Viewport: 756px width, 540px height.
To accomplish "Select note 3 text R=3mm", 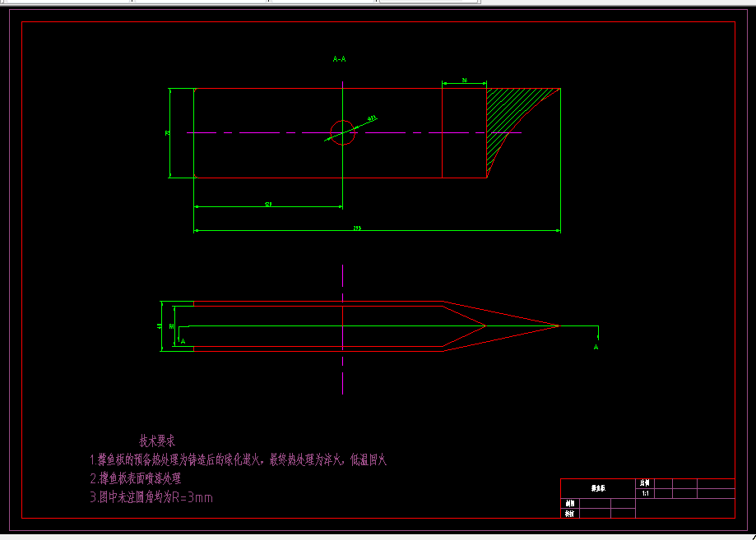I will coord(151,497).
